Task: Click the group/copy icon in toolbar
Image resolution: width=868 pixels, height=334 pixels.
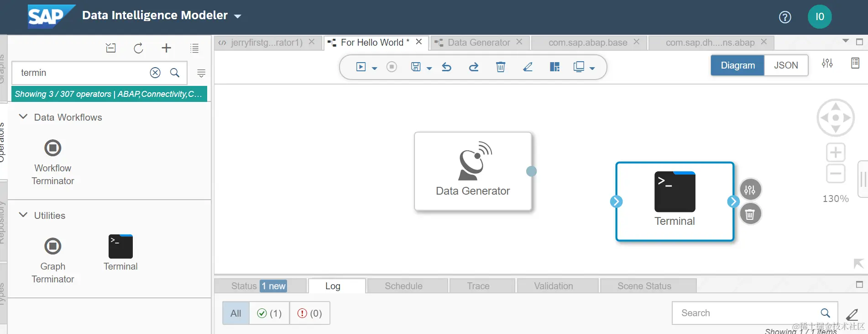Action: pyautogui.click(x=579, y=67)
